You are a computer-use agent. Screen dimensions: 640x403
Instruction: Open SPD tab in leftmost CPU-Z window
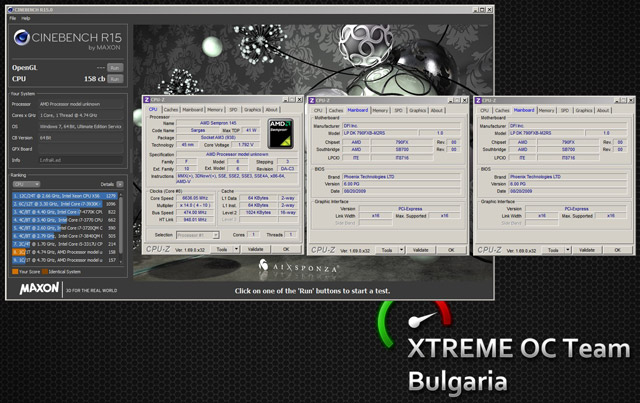point(233,110)
